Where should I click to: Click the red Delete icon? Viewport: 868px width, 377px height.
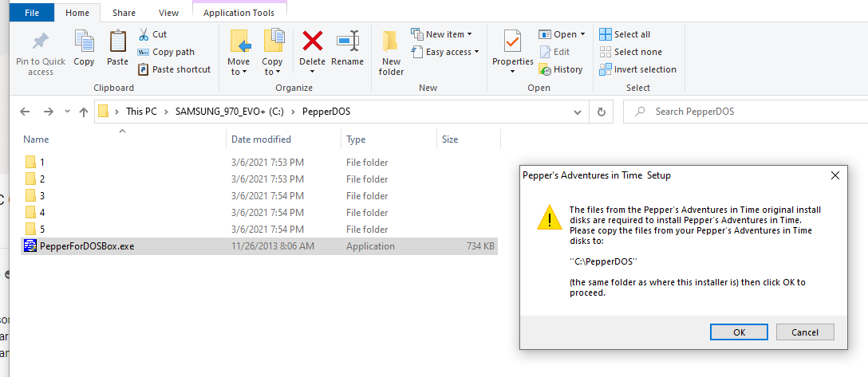click(312, 41)
